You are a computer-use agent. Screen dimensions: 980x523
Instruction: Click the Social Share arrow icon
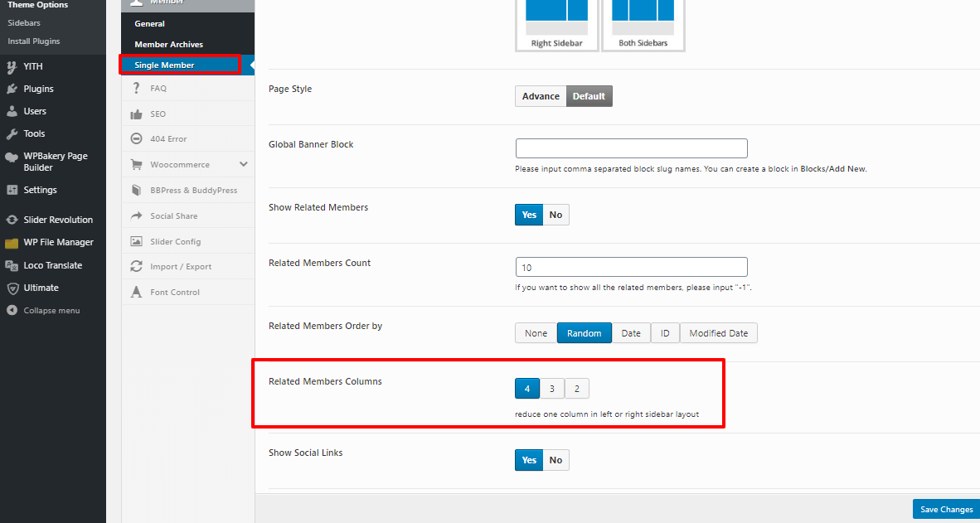coord(136,215)
